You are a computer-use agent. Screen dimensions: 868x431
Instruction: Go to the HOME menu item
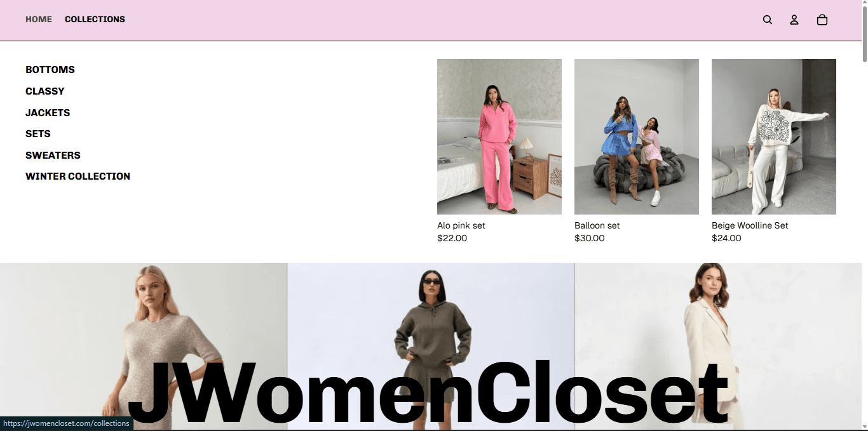tap(39, 19)
